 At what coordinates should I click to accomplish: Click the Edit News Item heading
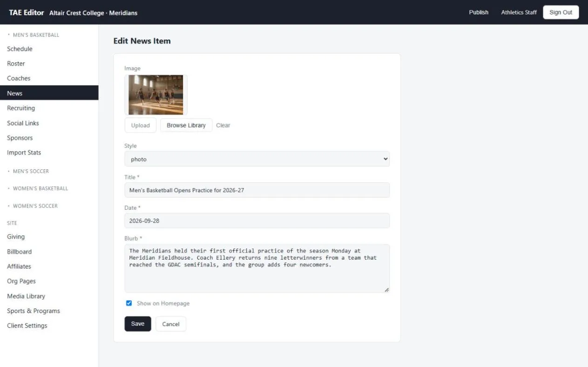coord(142,41)
